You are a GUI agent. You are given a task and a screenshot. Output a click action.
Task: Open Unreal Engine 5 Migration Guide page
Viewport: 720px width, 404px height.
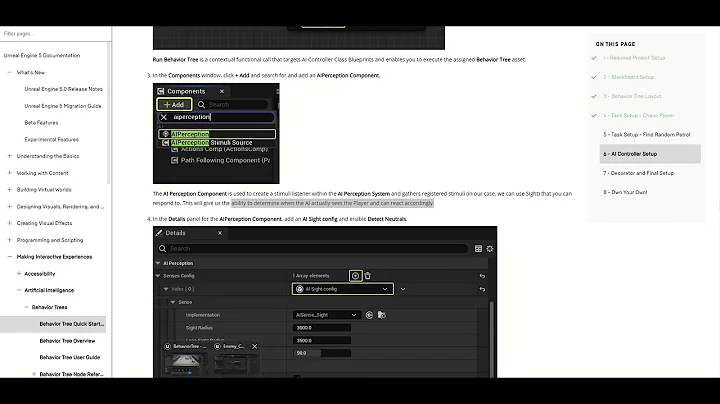63,106
